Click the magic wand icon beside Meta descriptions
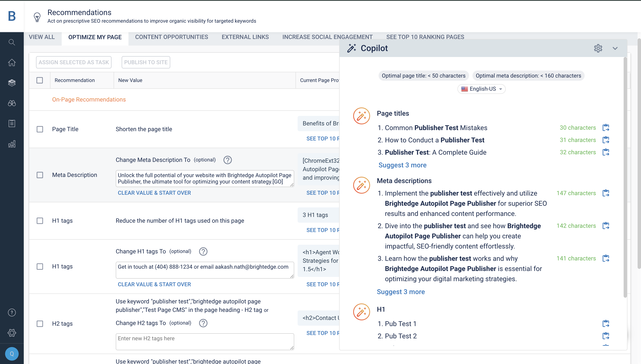The image size is (641, 364). [x=361, y=185]
